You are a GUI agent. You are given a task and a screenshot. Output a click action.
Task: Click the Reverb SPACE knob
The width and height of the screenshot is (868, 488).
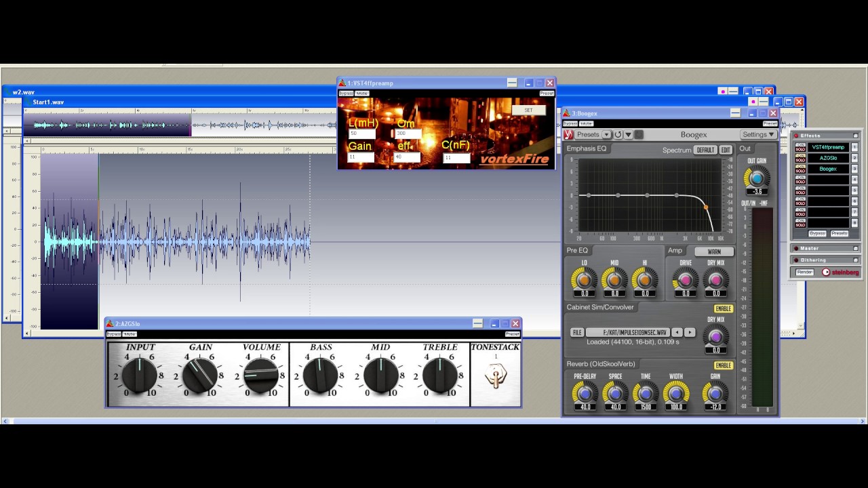pos(615,392)
